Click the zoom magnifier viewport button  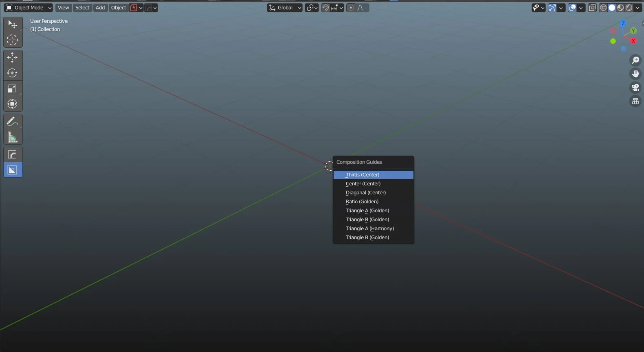click(635, 60)
